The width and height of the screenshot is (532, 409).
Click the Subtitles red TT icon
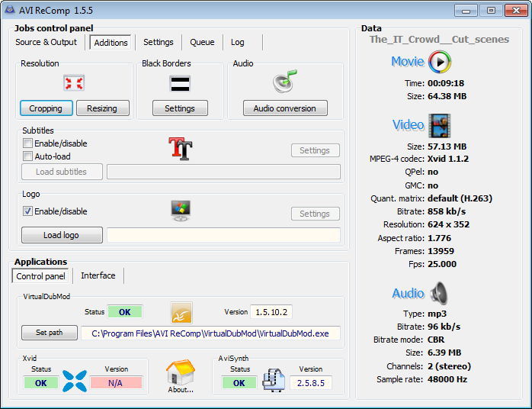[181, 148]
